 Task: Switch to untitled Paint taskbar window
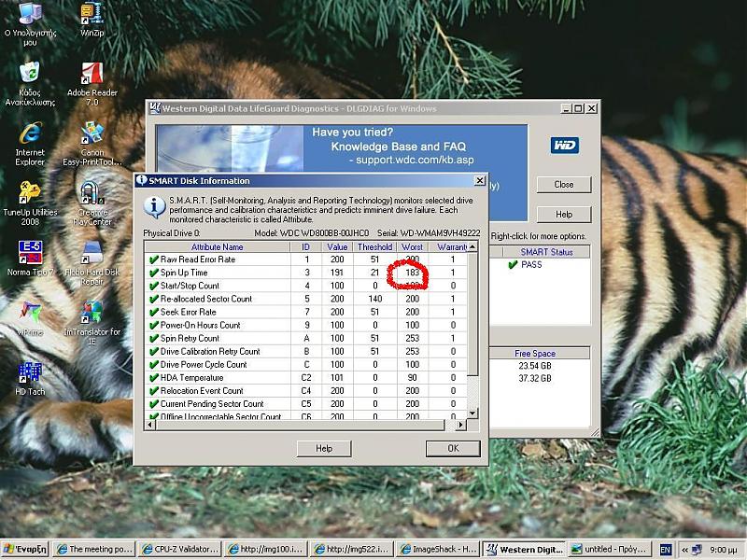click(610, 549)
